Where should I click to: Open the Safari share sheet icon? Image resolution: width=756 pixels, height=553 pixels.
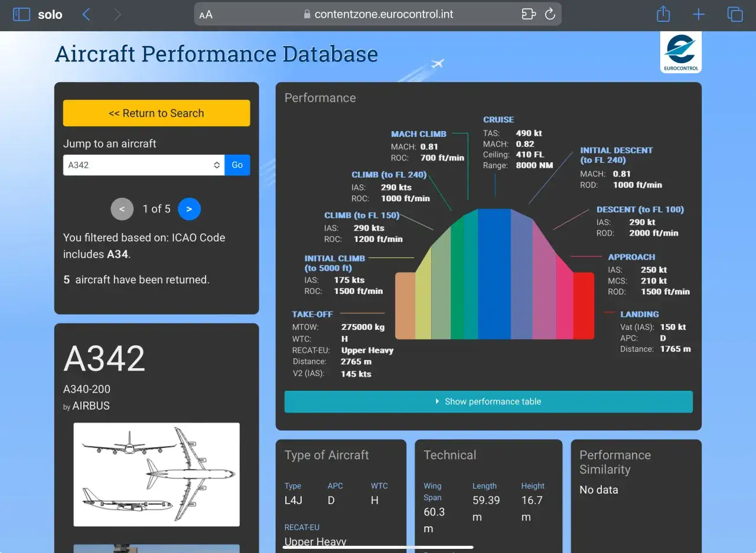pos(663,14)
